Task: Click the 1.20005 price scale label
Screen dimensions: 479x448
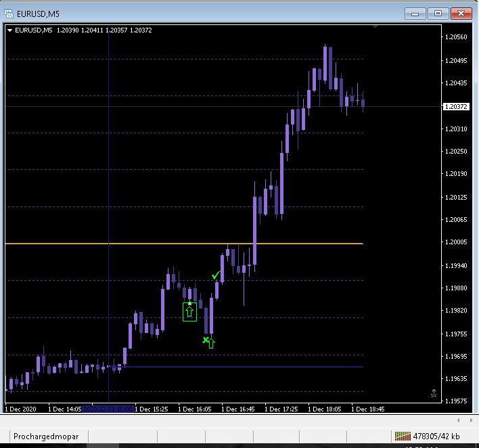Action: [x=456, y=242]
